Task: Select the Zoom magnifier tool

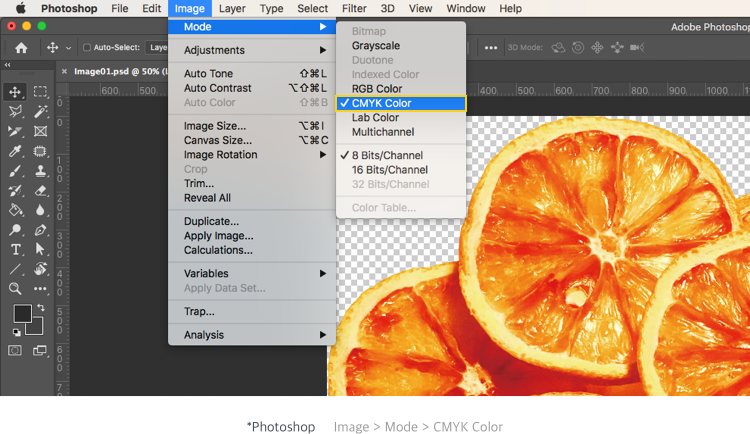Action: (x=15, y=289)
